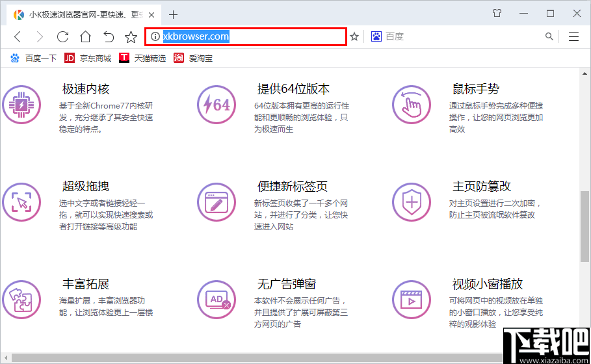Click the 无广告弹窗 AD icon

[217, 300]
